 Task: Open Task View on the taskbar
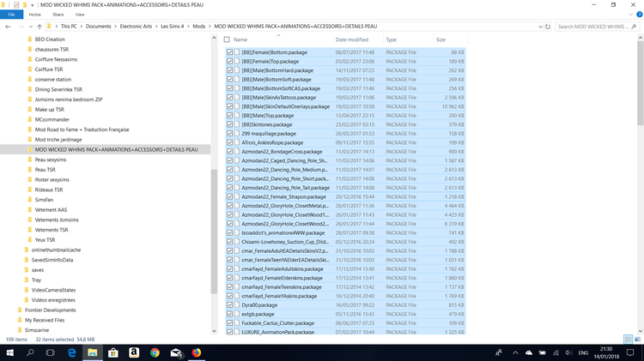(50, 352)
